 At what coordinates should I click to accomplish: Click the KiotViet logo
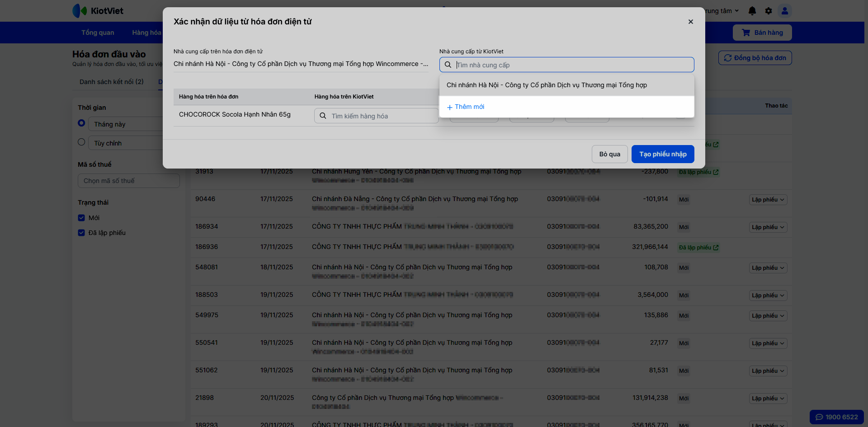(x=98, y=11)
